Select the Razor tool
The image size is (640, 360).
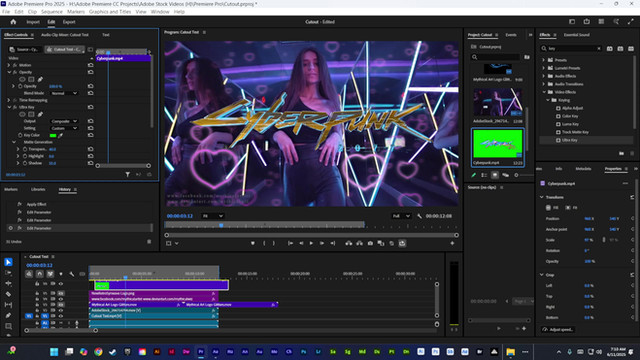[8, 294]
